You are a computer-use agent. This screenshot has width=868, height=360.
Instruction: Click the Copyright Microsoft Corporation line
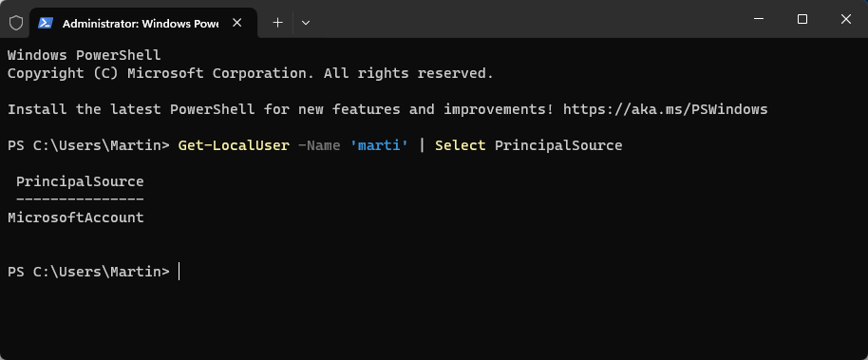click(250, 73)
